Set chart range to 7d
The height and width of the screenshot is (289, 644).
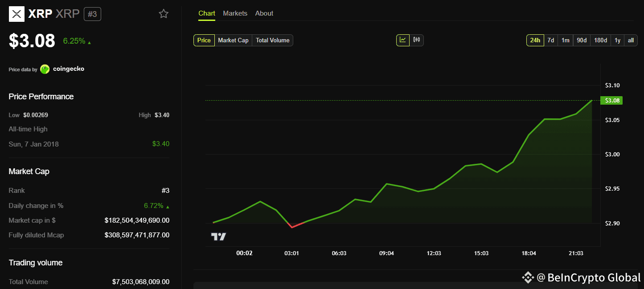click(551, 40)
